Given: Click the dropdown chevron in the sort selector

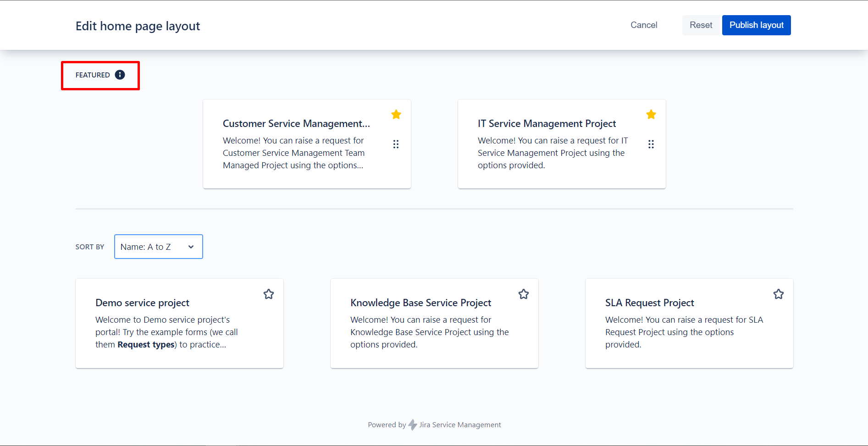Looking at the screenshot, I should 191,247.
